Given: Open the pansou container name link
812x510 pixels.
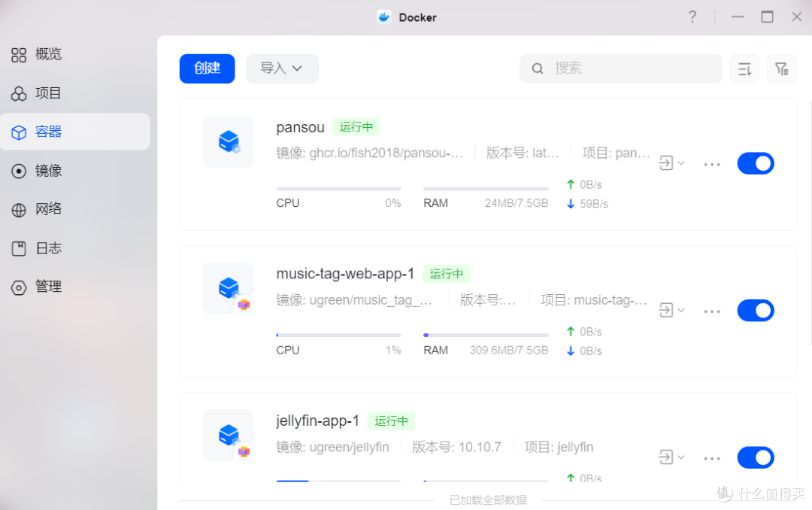Looking at the screenshot, I should pyautogui.click(x=300, y=128).
